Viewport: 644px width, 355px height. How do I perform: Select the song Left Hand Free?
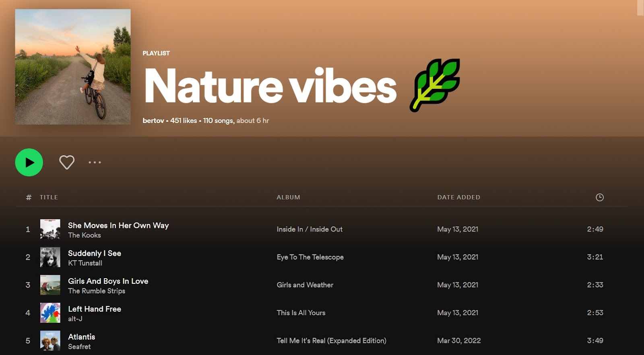pyautogui.click(x=95, y=309)
